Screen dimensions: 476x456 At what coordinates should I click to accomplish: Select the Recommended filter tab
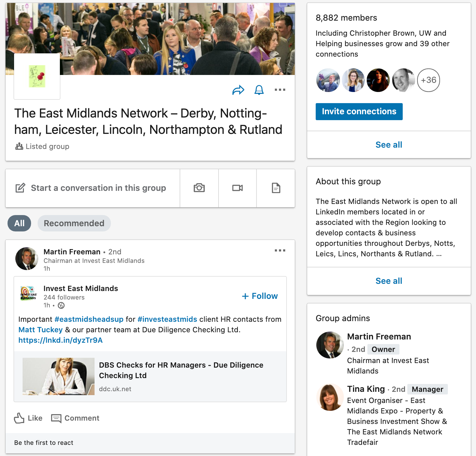(74, 223)
